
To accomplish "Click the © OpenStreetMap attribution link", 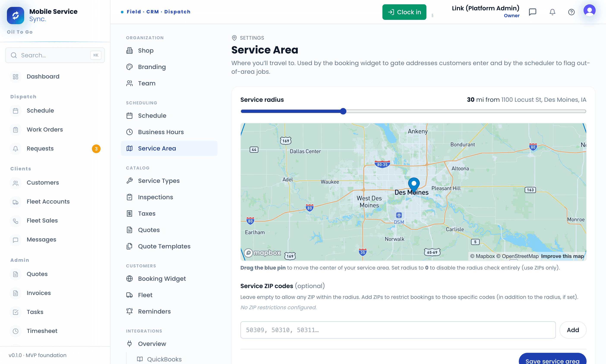I will click(517, 256).
